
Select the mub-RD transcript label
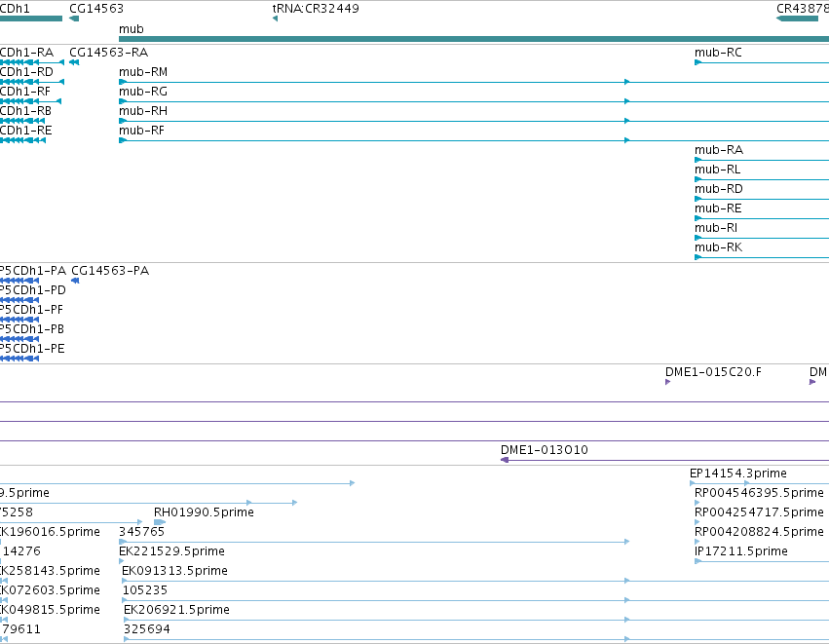(719, 189)
